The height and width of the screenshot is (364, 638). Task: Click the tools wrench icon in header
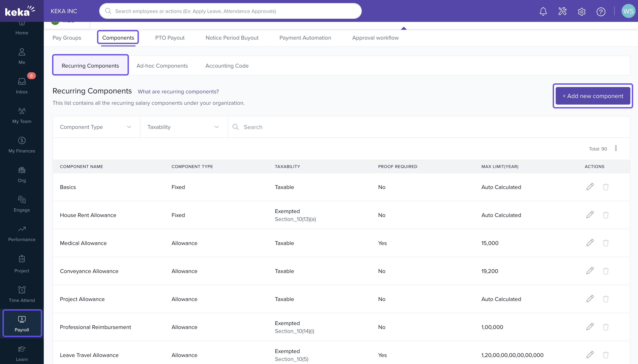point(562,12)
